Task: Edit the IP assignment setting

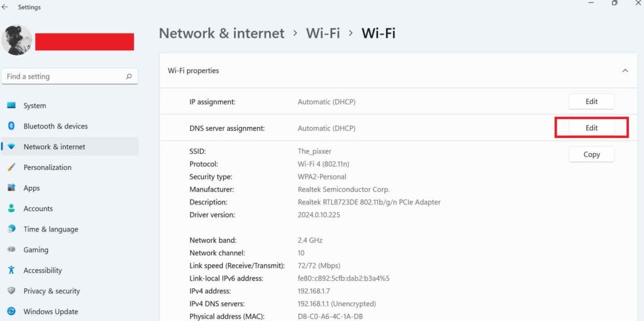Action: [x=591, y=101]
